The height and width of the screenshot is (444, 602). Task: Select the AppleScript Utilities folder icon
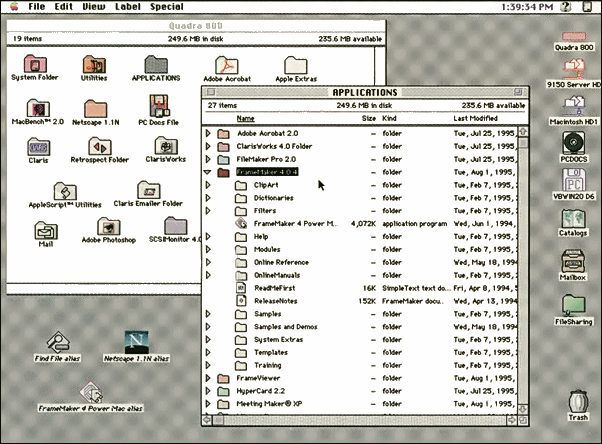point(65,191)
